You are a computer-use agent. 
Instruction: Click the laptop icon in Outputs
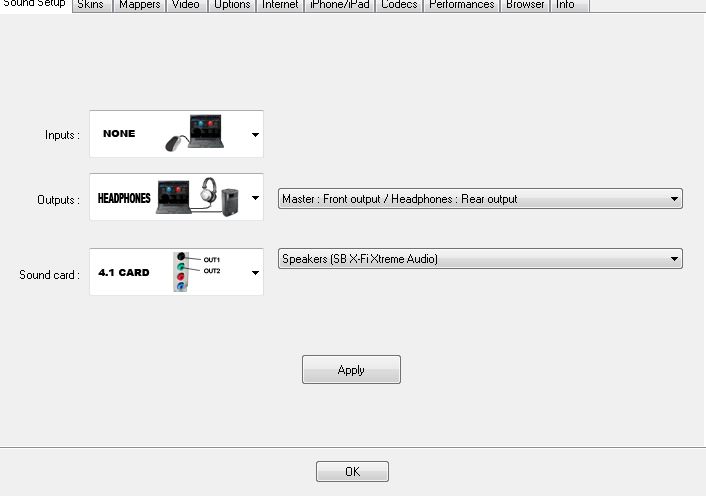tap(173, 197)
